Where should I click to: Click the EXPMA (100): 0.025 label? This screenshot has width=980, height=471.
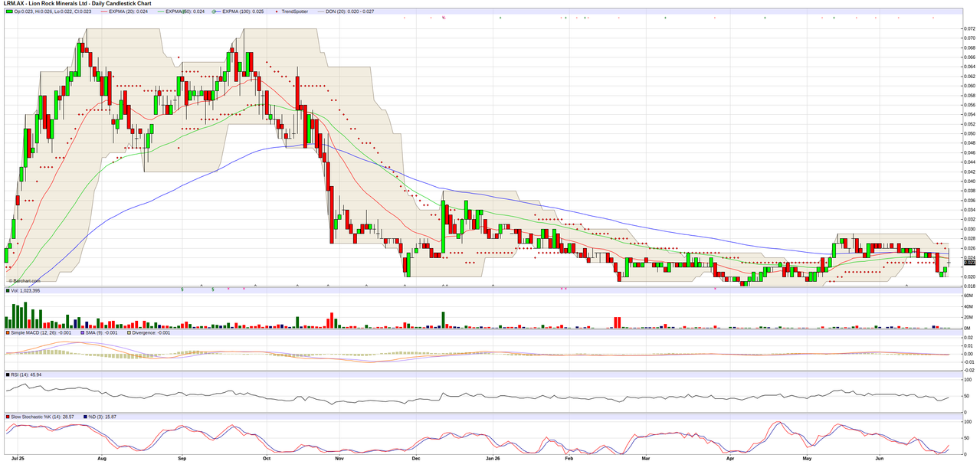[243, 11]
